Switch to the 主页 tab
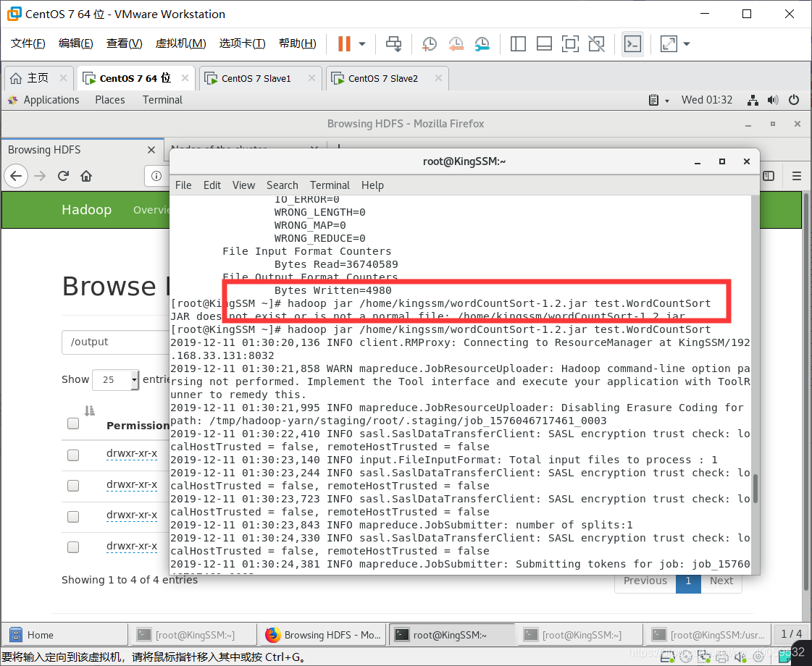Viewport: 812px width, 666px height. pyautogui.click(x=37, y=78)
